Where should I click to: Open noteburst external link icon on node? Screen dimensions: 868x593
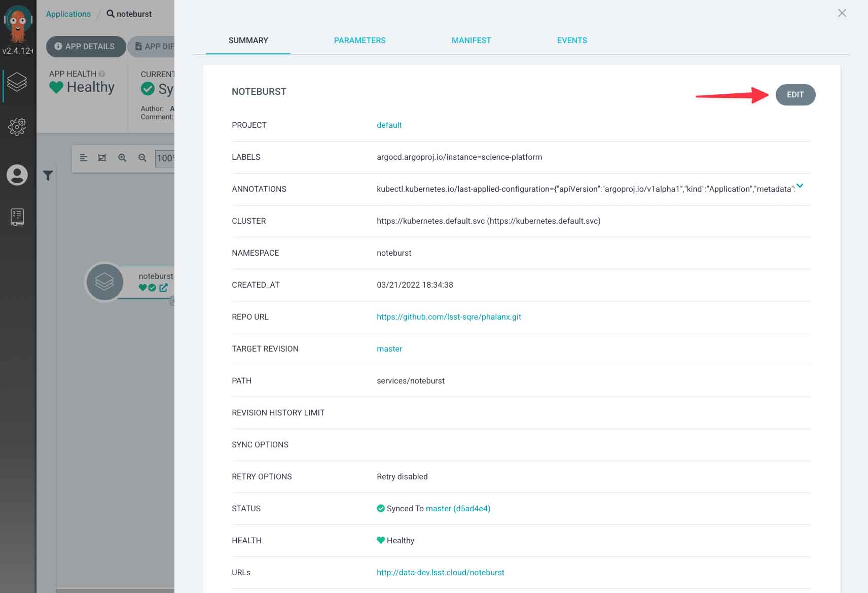pos(163,288)
